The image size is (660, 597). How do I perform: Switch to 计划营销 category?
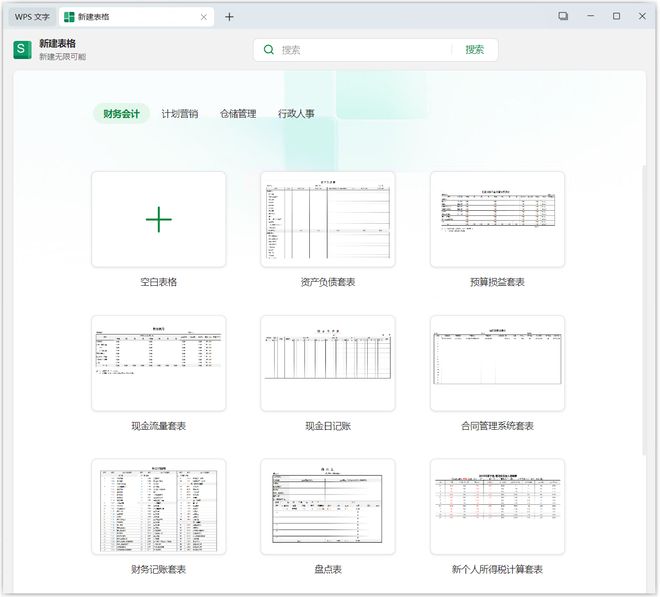point(180,114)
